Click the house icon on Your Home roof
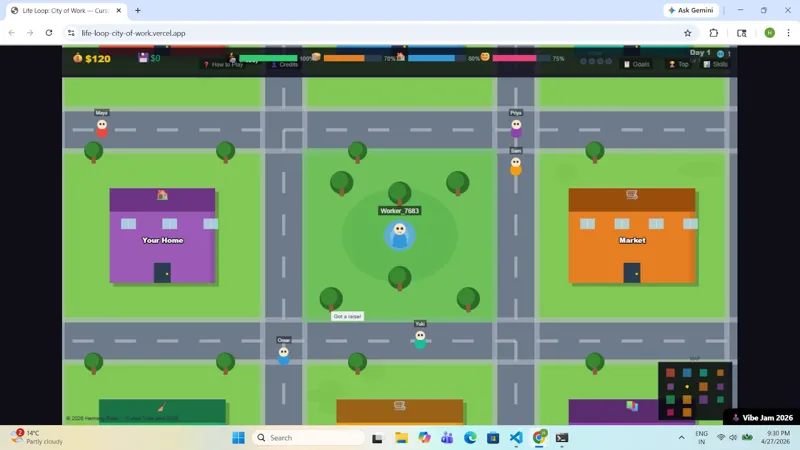Screen dimensions: 800x450 coord(162,195)
